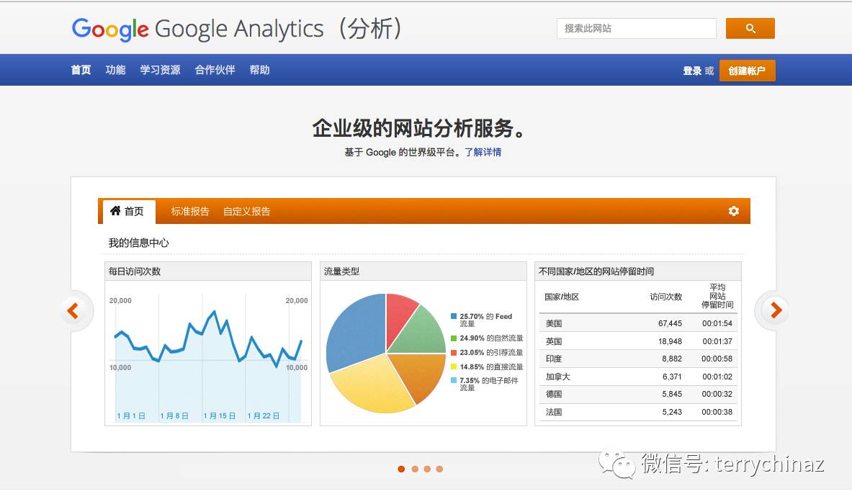
Task: Open the 帮助 menu item
Action: (x=259, y=70)
